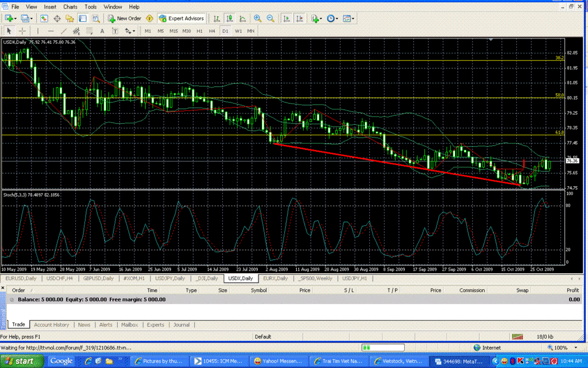The width and height of the screenshot is (588, 368).
Task: Select the Trendline tool
Action: coord(64,31)
